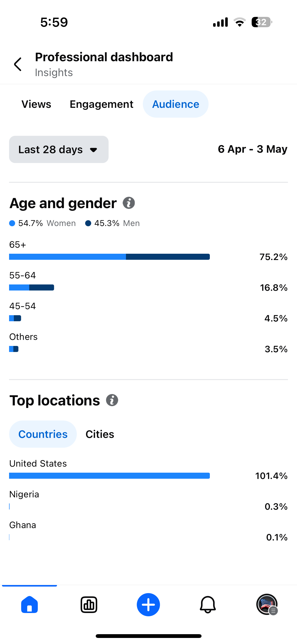Open the insights chart icon
Screen dimensions: 297x644
click(89, 604)
